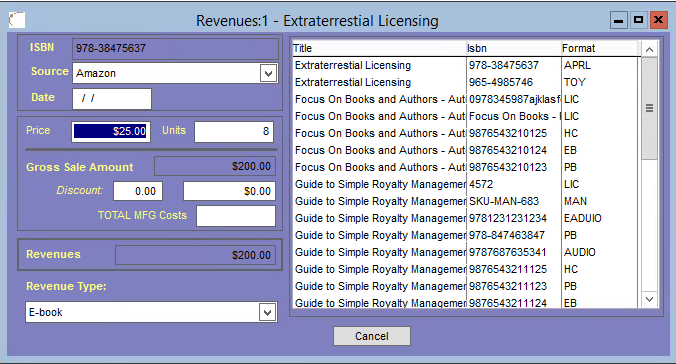Screen dimensions: 676x364
Task: Select the row with ISBN 0978345987ajklasf
Action: tap(465, 99)
